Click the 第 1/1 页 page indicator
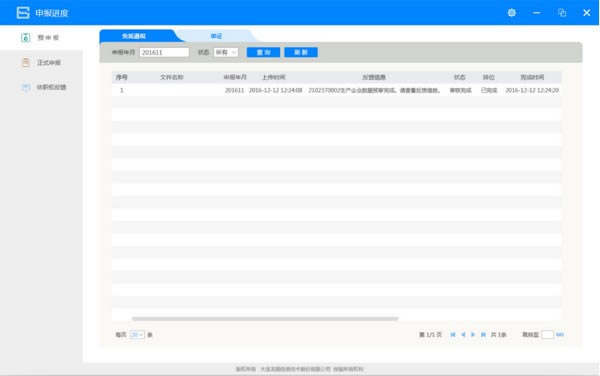 click(x=430, y=335)
